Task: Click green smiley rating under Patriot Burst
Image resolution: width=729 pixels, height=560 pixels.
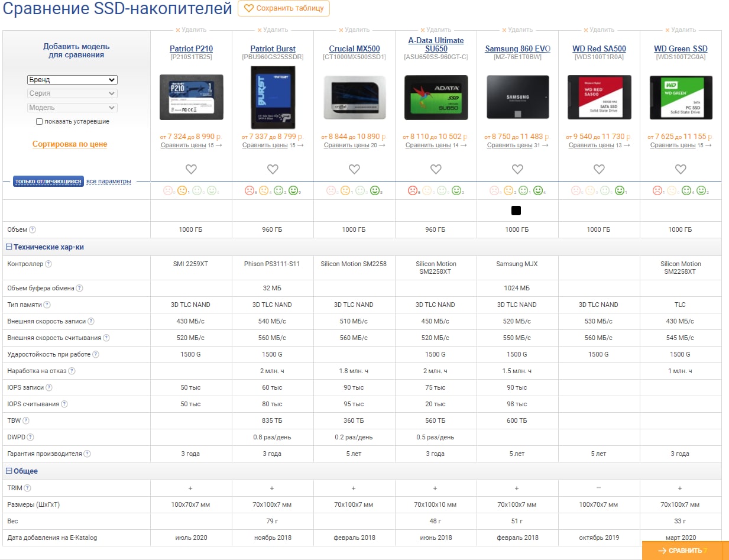Action: point(293,190)
